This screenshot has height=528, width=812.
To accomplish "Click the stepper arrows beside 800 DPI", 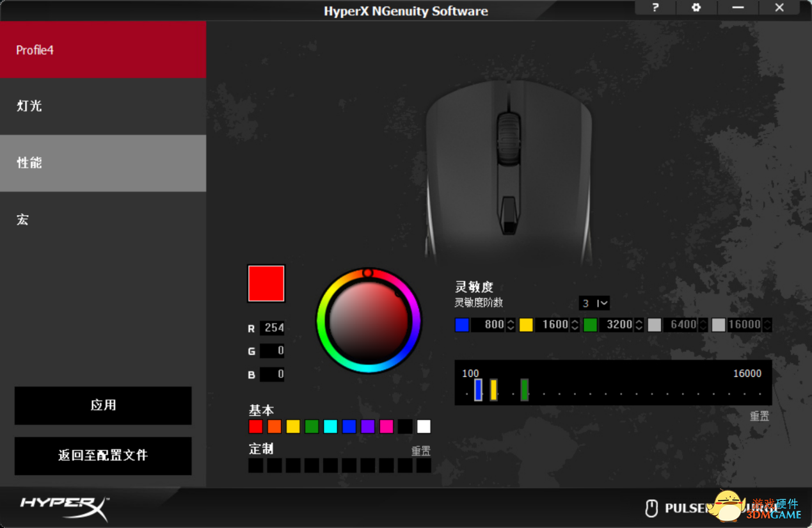I will coord(511,324).
